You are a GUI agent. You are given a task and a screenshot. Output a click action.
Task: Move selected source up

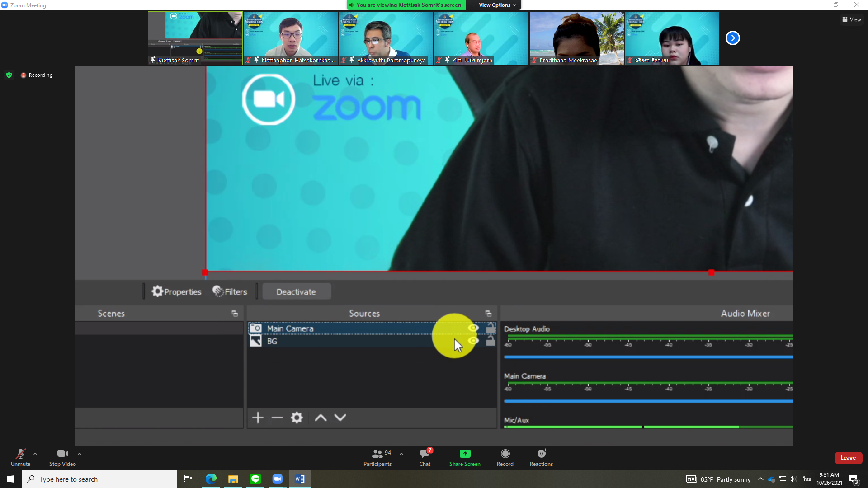321,418
